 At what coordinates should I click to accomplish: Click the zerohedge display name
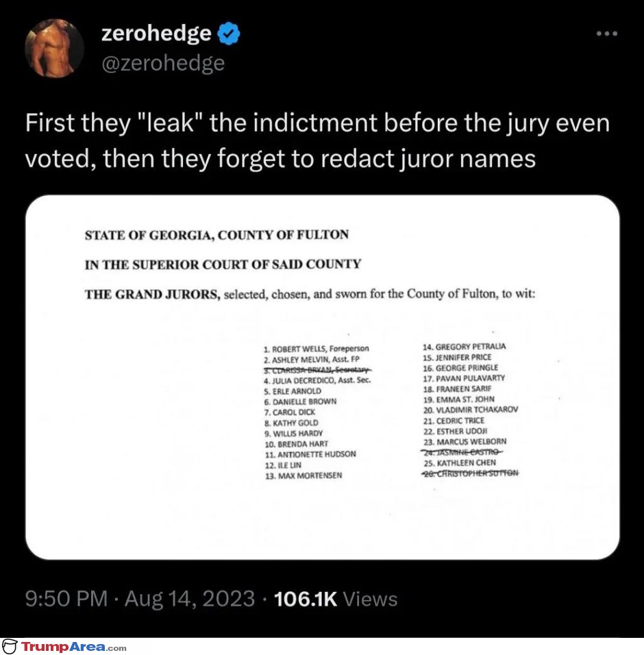[156, 34]
